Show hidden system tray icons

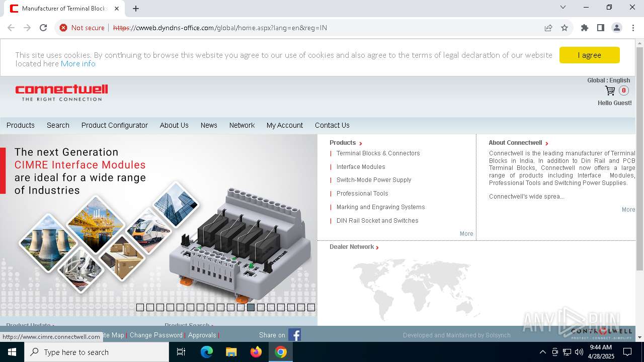pyautogui.click(x=542, y=352)
